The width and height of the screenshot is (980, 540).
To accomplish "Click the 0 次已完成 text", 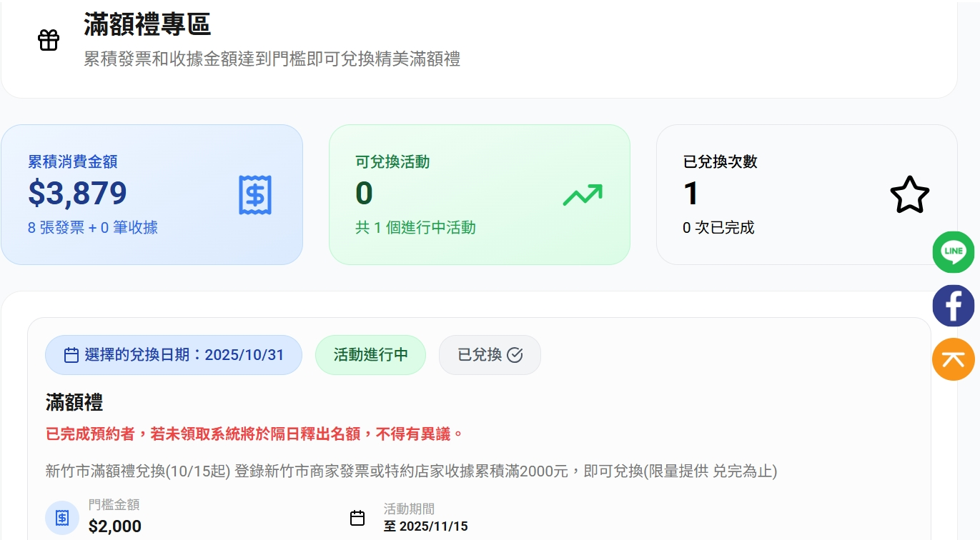I will (x=718, y=228).
